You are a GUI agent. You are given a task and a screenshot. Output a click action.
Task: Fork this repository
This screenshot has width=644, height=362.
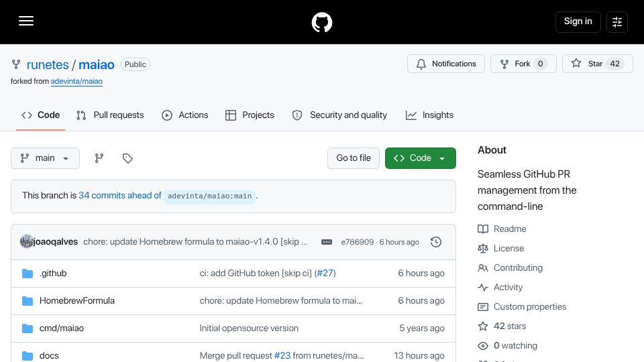point(523,64)
